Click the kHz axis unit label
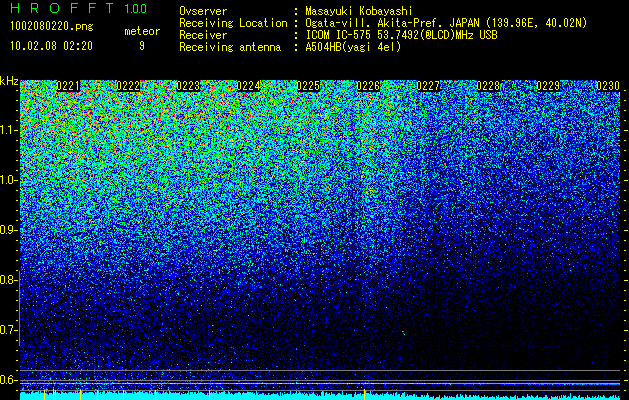629x400 pixels. point(9,81)
